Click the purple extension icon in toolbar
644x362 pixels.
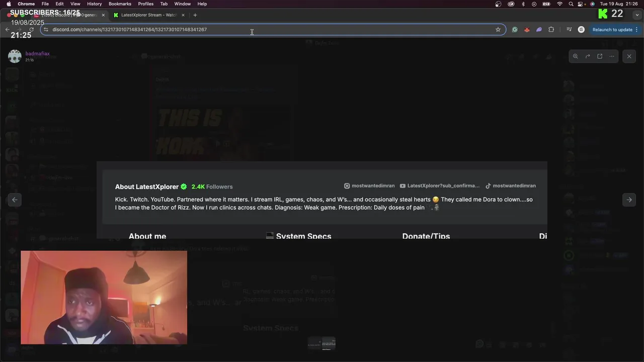(539, 30)
